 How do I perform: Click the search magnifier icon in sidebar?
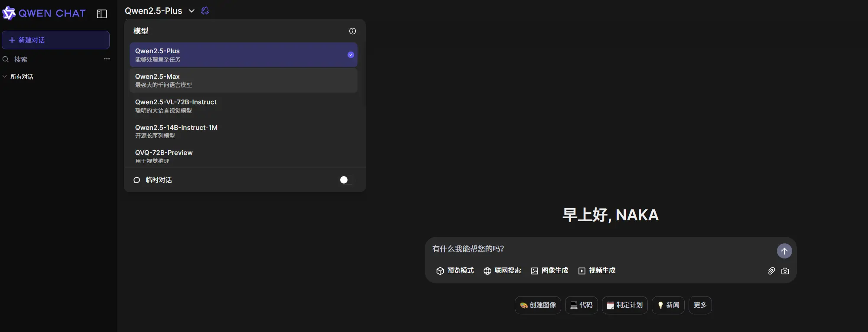(x=6, y=59)
